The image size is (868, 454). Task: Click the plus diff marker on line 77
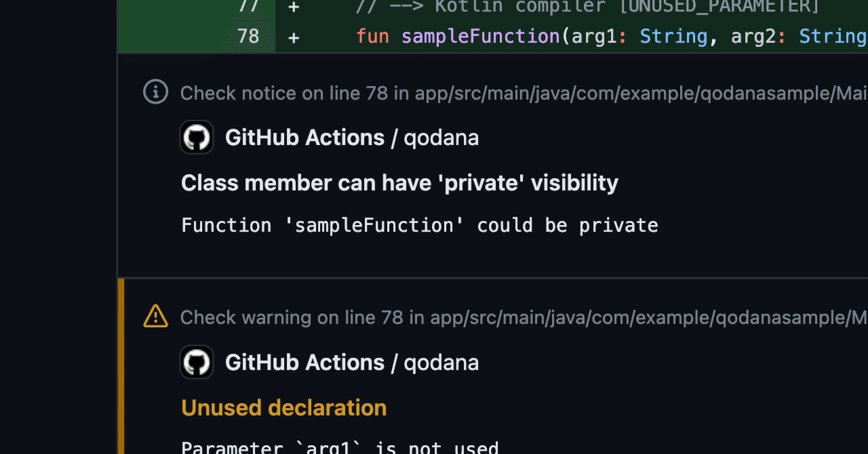293,7
